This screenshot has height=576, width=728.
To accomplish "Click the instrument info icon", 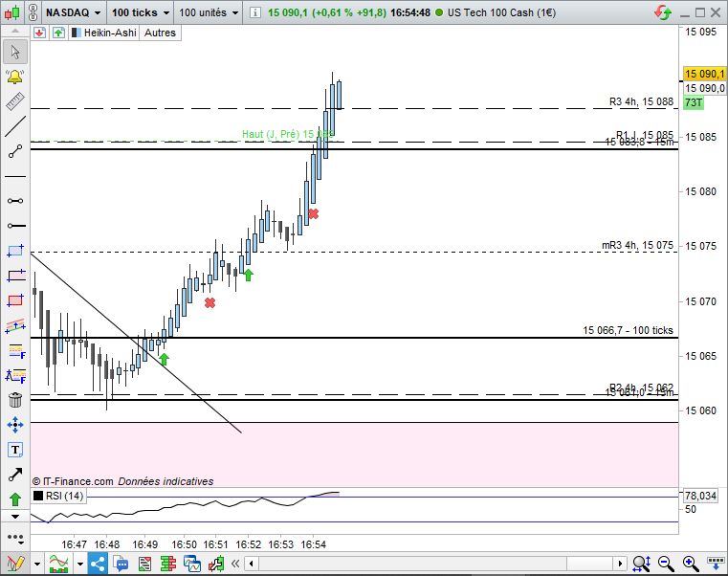I will pyautogui.click(x=254, y=12).
